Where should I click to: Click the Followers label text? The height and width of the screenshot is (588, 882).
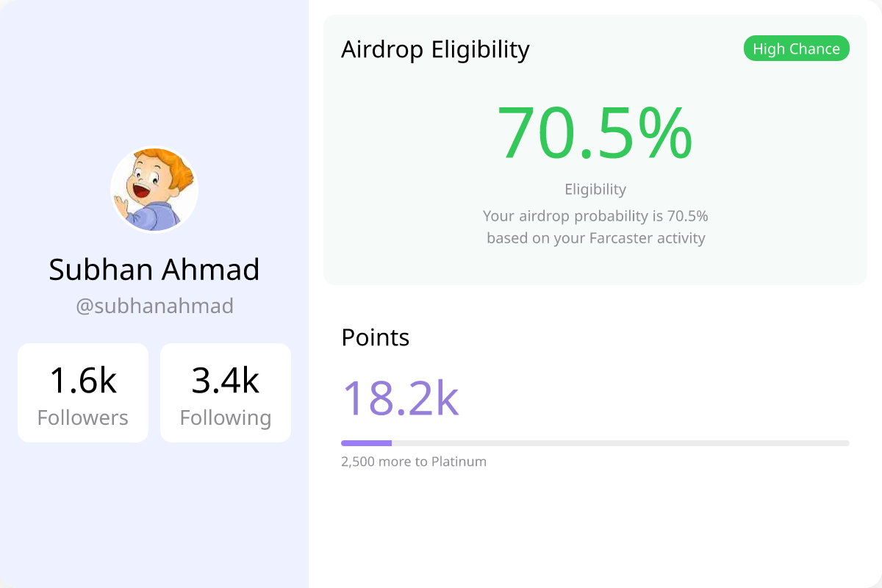[x=83, y=417]
